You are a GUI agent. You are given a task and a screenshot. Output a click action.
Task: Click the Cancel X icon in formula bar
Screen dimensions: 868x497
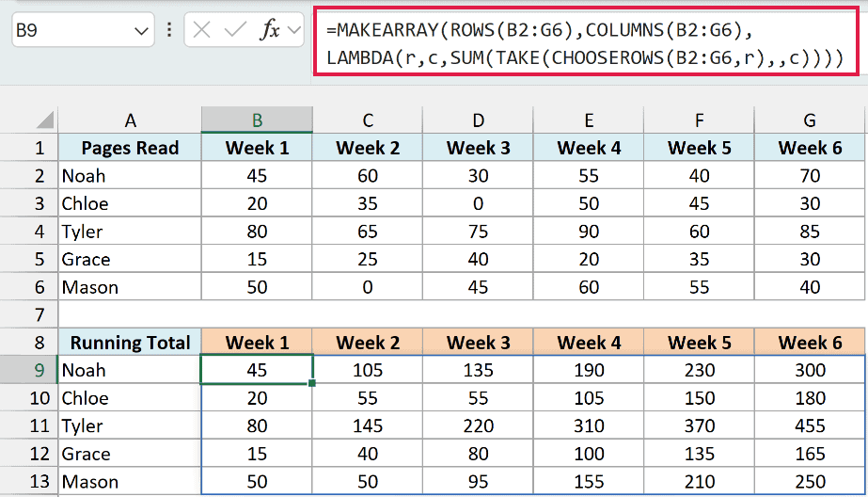click(201, 29)
